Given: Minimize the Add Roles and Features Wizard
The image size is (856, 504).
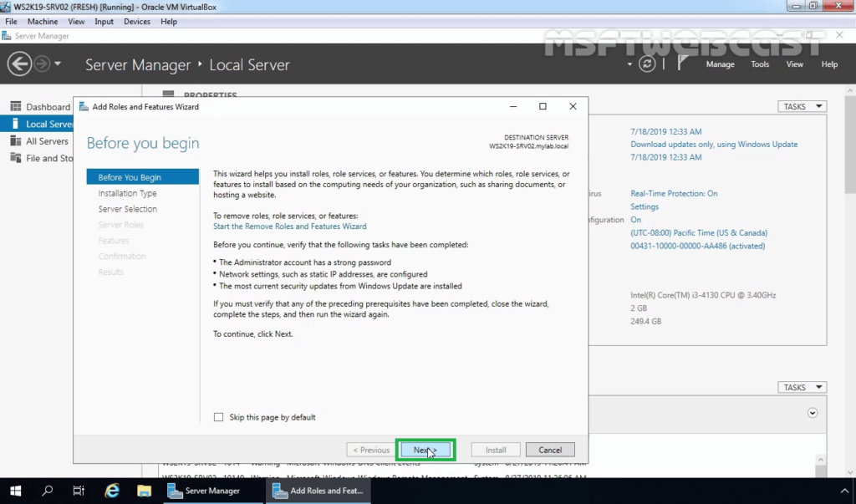Looking at the screenshot, I should pos(513,106).
